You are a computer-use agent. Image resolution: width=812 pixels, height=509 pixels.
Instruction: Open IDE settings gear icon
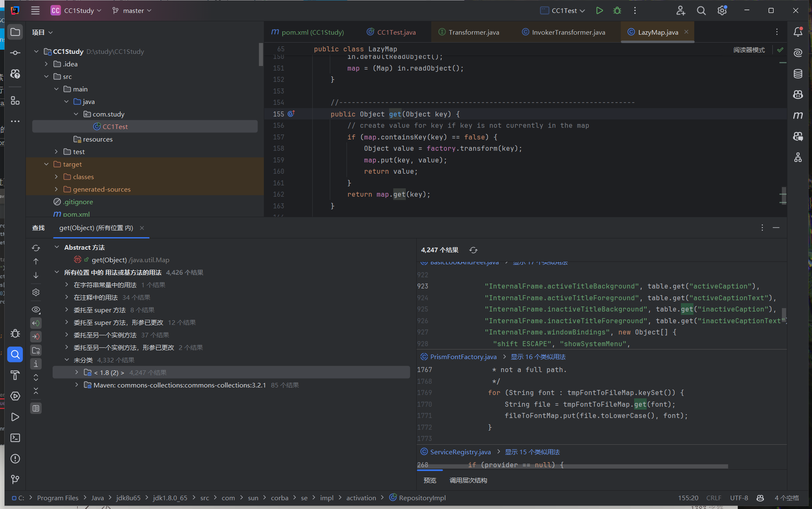722,10
